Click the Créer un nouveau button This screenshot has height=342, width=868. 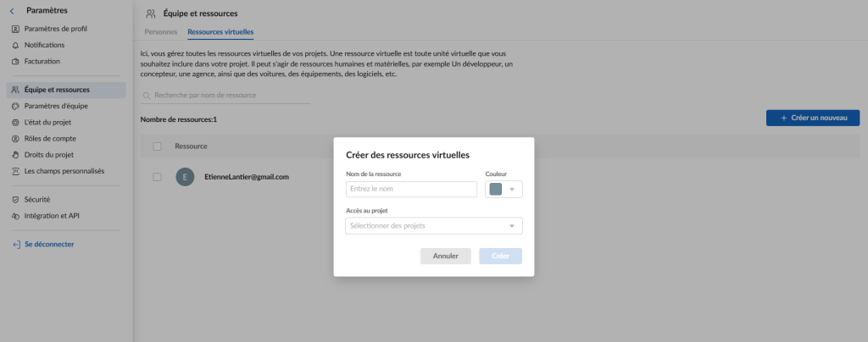[813, 119]
